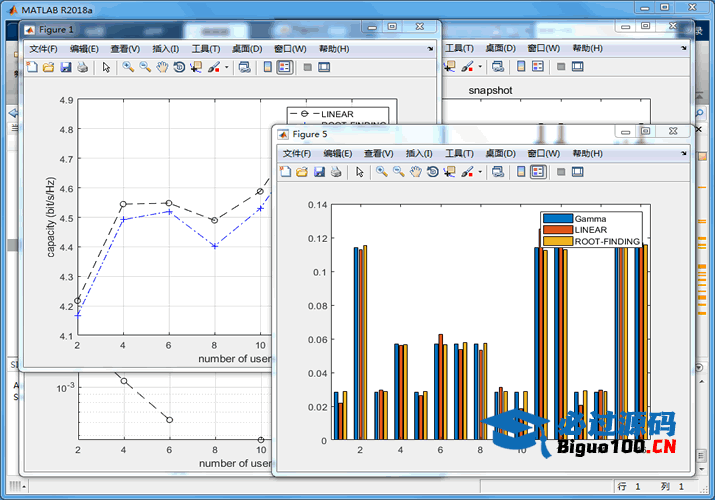Click the dock arrow on Figure 5 menu bar

pyautogui.click(x=683, y=153)
